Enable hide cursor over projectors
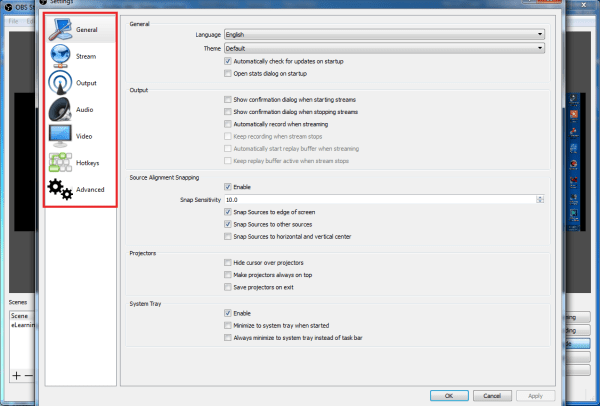 (228, 261)
